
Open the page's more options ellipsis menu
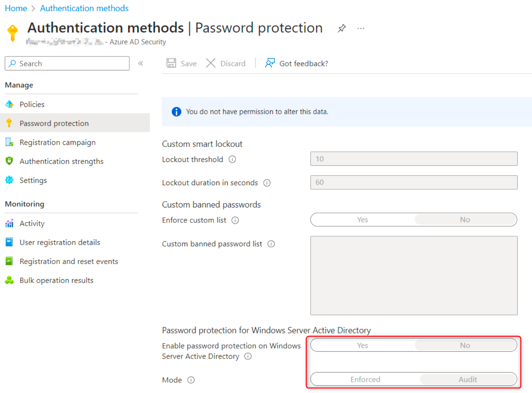click(361, 28)
